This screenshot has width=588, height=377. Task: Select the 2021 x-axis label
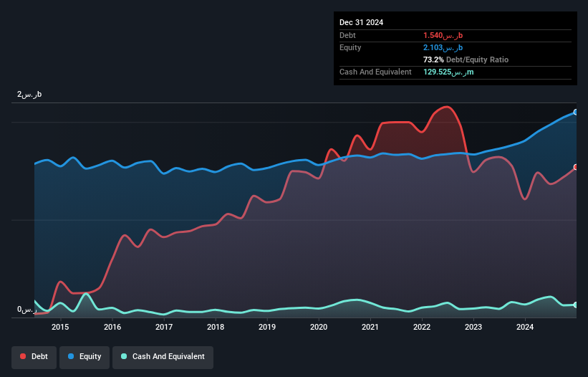tap(370, 327)
